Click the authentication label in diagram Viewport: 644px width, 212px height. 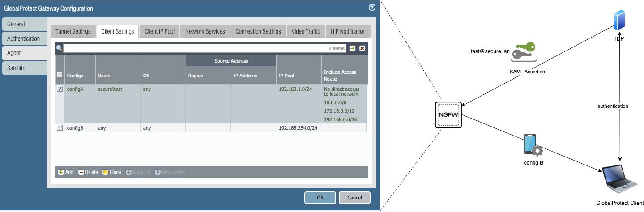(613, 106)
